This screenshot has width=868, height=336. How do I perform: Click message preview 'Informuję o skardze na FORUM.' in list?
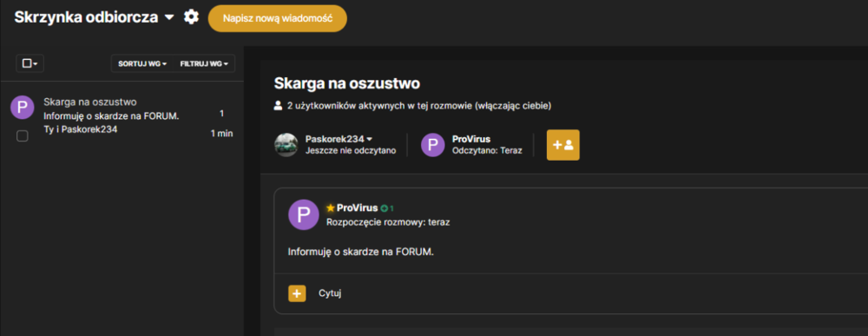pos(112,115)
